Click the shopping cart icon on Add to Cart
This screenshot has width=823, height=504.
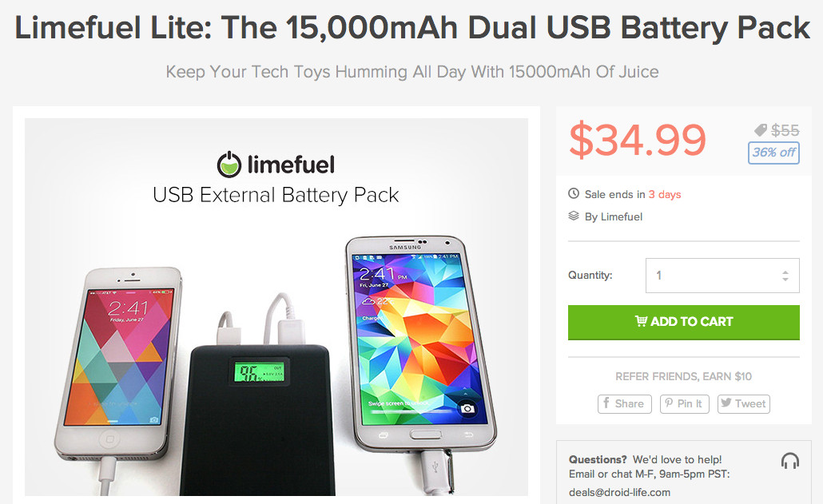[x=641, y=321]
